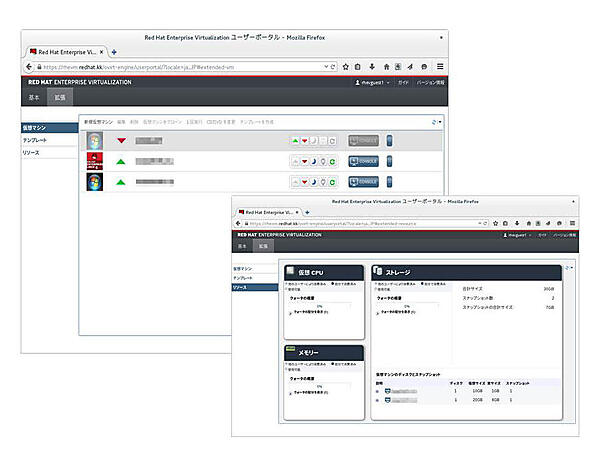Click the greyed CONSOLE button on stopped VM

pyautogui.click(x=364, y=141)
